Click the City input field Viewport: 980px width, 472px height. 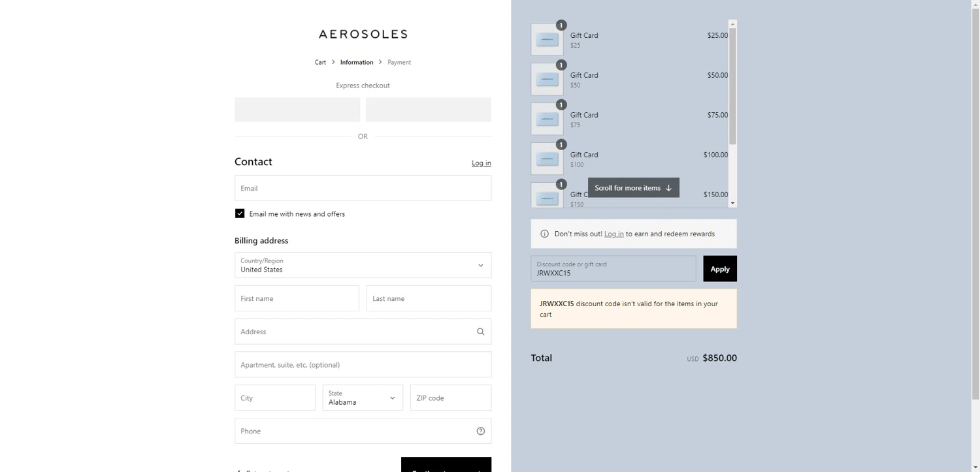click(x=274, y=398)
